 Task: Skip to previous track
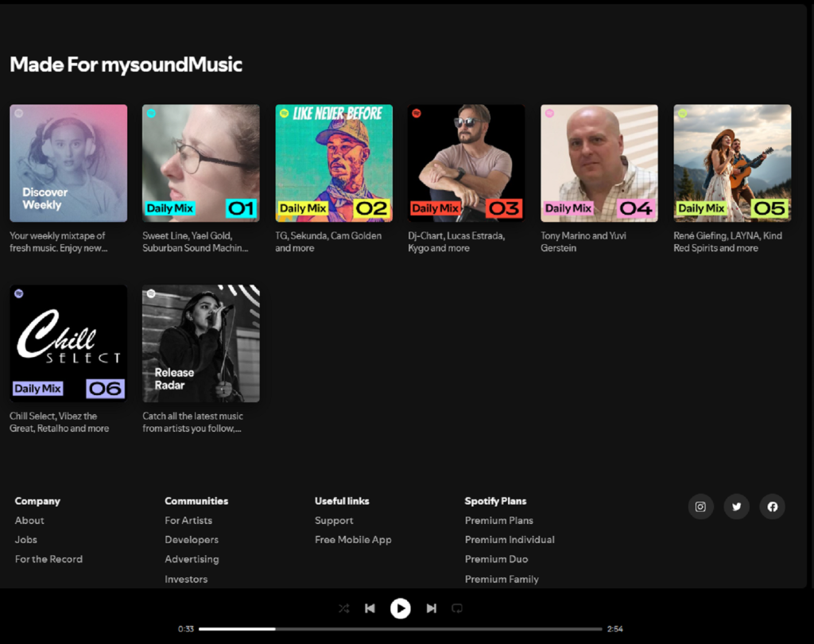[370, 608]
